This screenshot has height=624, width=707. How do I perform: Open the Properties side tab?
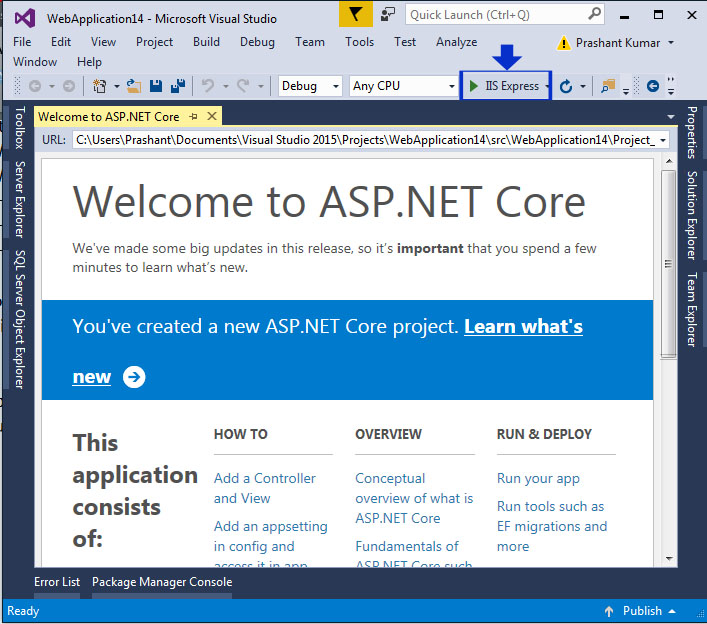point(692,133)
